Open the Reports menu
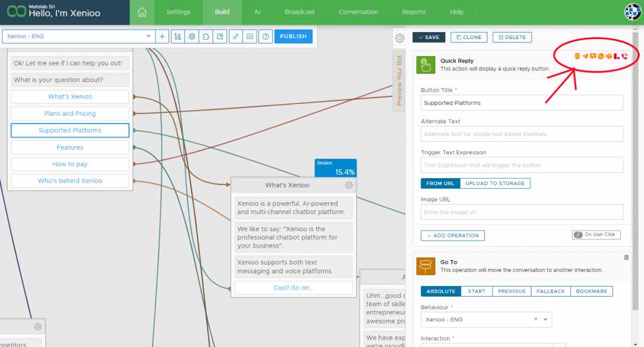644x347 pixels. 414,12
